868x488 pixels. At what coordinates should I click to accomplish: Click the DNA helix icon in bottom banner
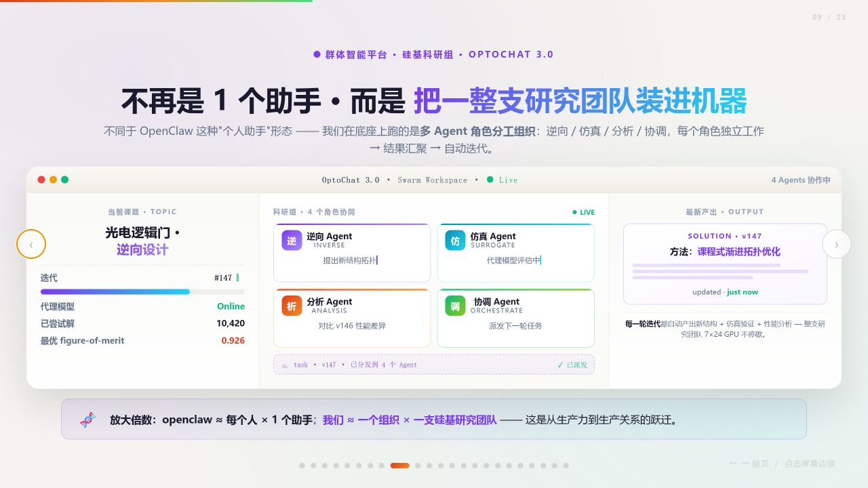[x=87, y=420]
